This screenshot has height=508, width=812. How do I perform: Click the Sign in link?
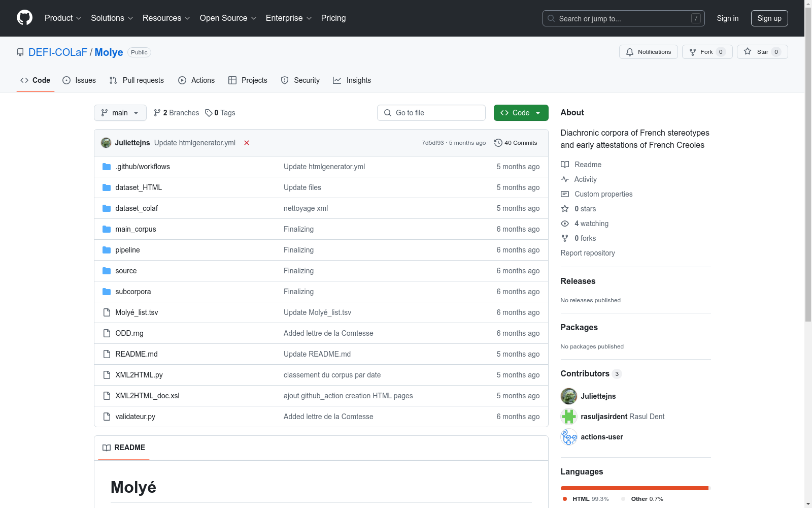[x=728, y=18]
